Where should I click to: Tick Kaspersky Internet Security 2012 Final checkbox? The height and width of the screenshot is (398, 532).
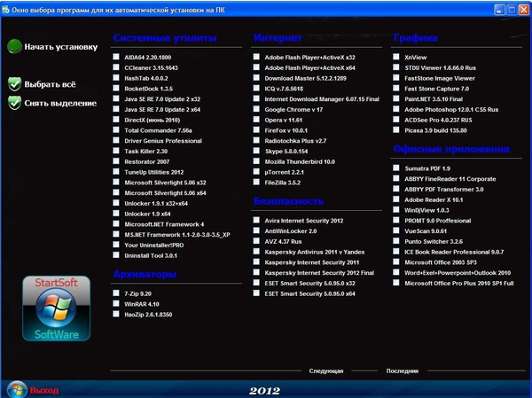[256, 272]
